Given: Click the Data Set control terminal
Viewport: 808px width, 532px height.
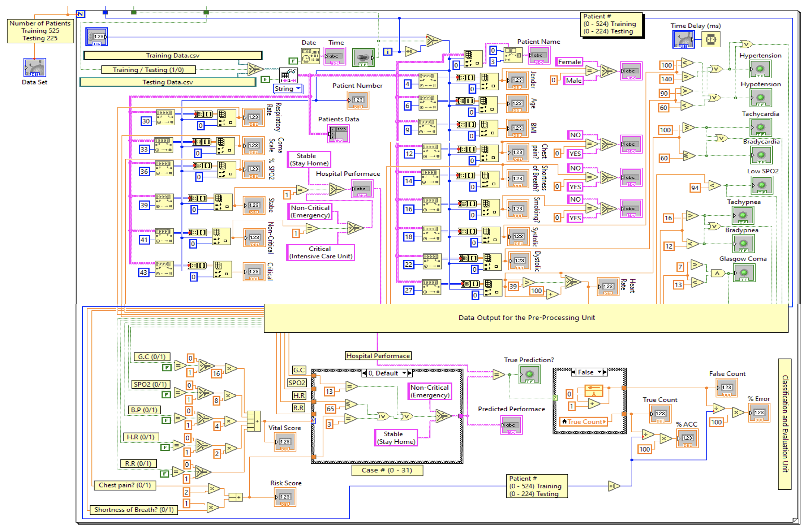Looking at the screenshot, I should pos(35,67).
